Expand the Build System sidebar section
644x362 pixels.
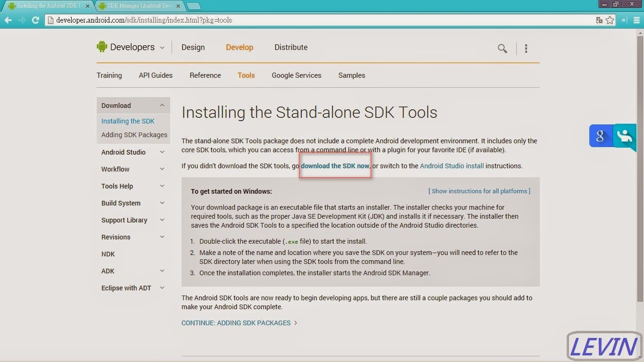(x=162, y=203)
